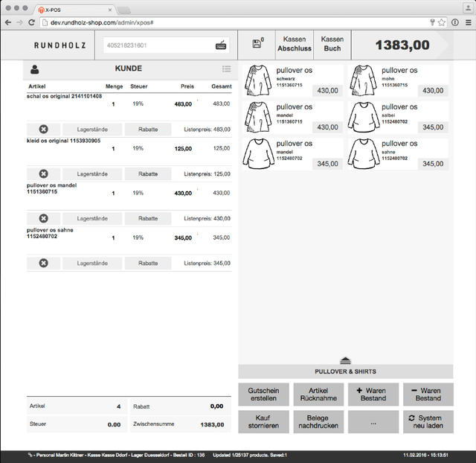Viewport: 476px width, 463px height.
Task: Bookmark page with star icon
Action: [x=442, y=22]
